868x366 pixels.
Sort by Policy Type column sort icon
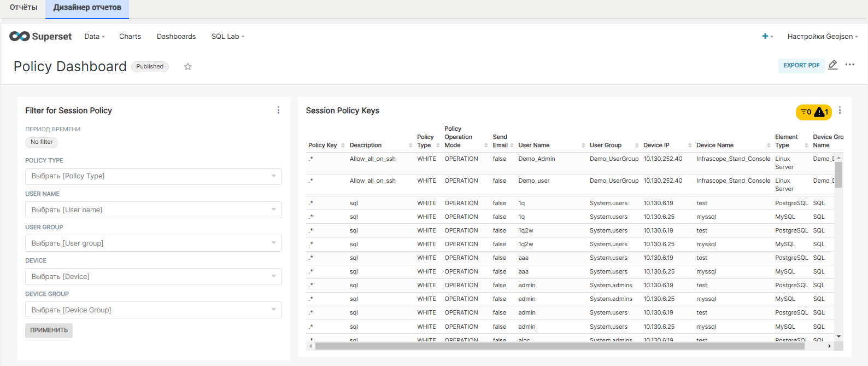click(438, 146)
